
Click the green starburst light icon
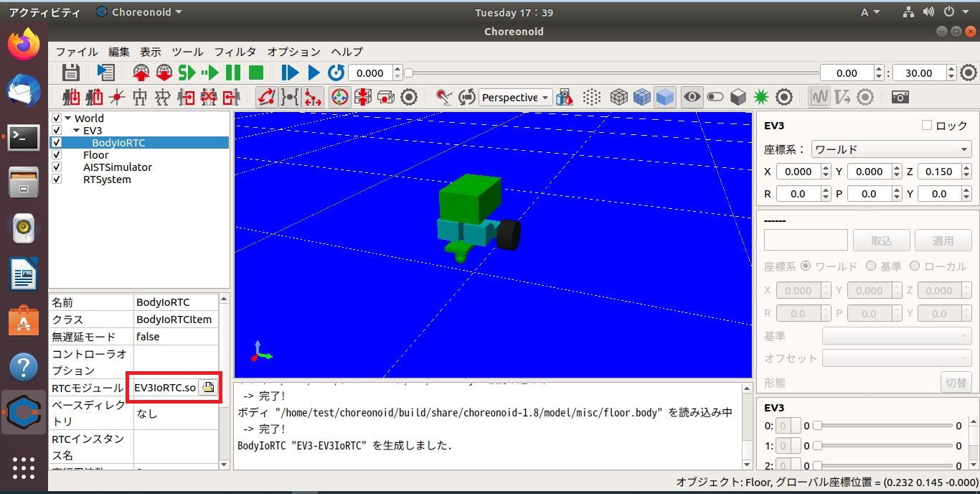click(761, 97)
